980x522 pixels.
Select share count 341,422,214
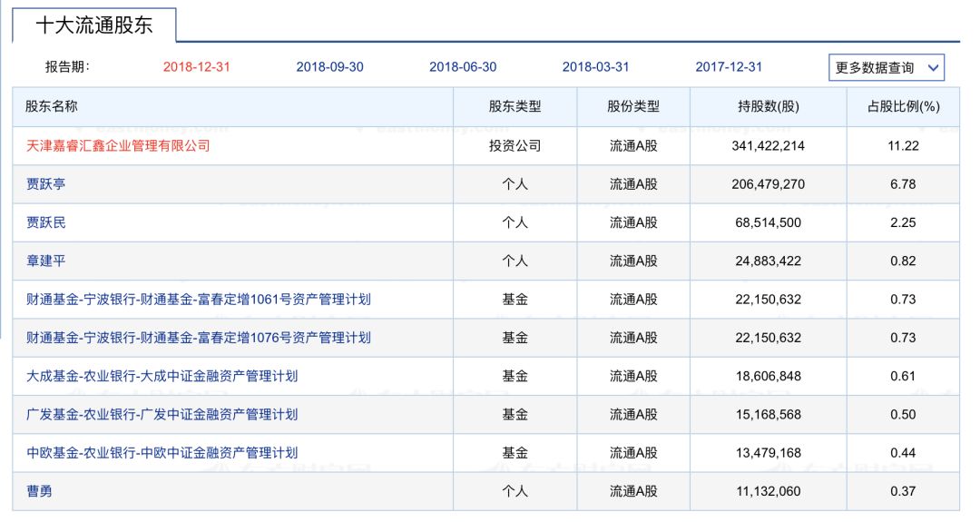click(769, 145)
